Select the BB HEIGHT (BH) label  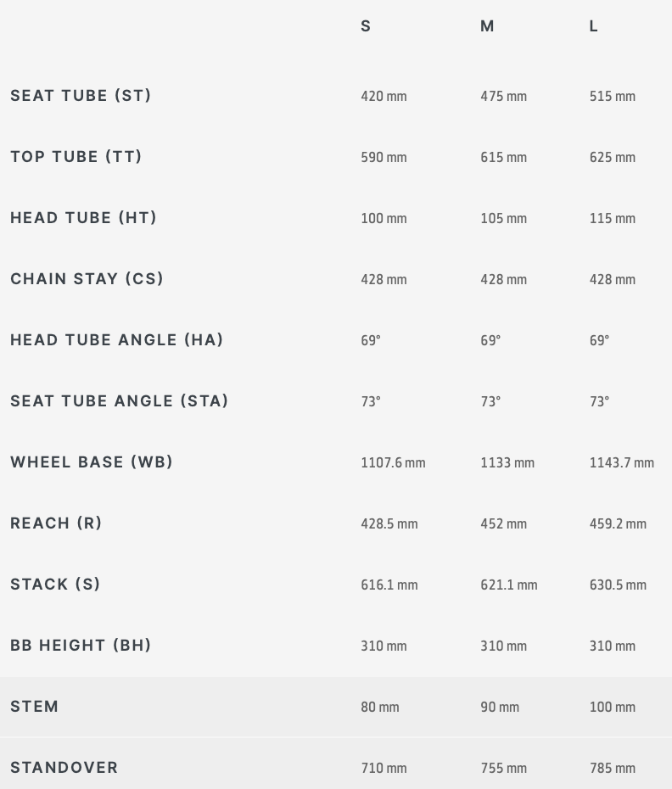[81, 645]
